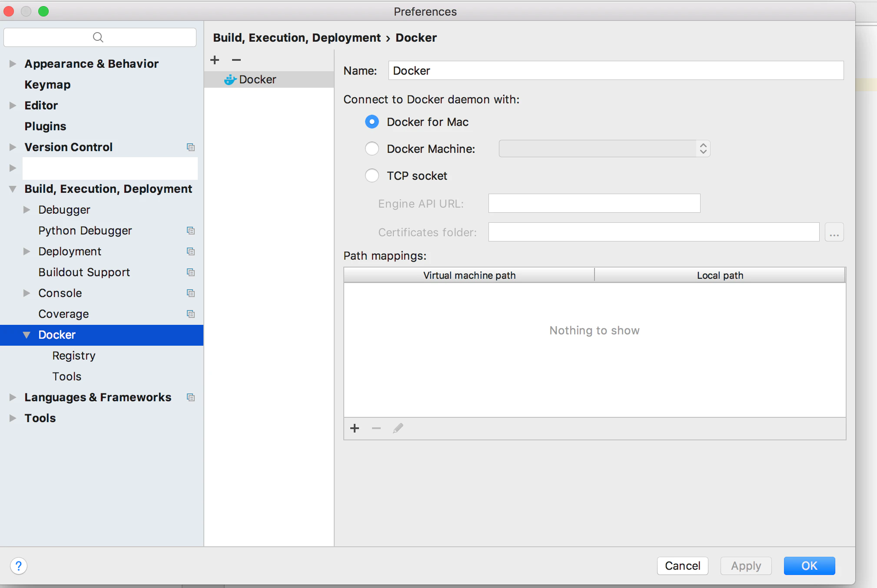This screenshot has width=877, height=588.
Task: Open the Docker Machine dropdown
Action: [x=605, y=149]
